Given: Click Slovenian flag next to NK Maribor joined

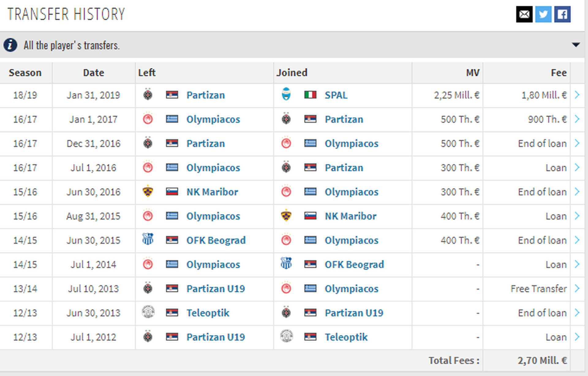Looking at the screenshot, I should pos(310,216).
